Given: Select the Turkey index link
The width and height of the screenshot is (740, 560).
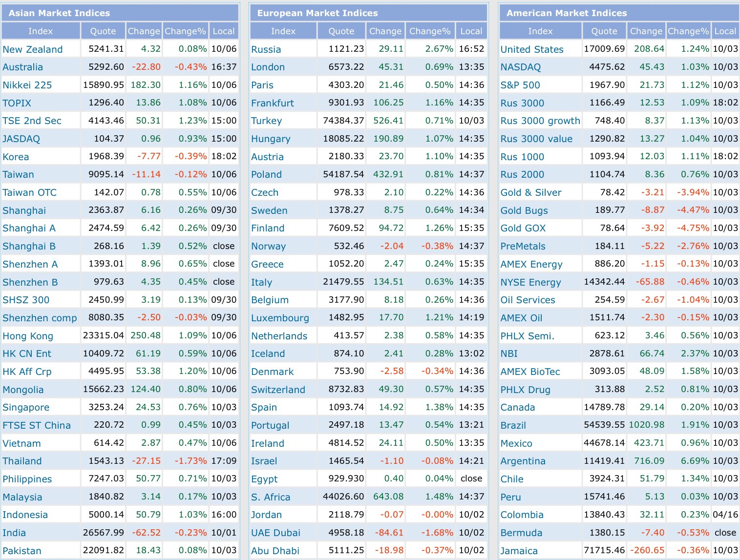Looking at the screenshot, I should 266,121.
